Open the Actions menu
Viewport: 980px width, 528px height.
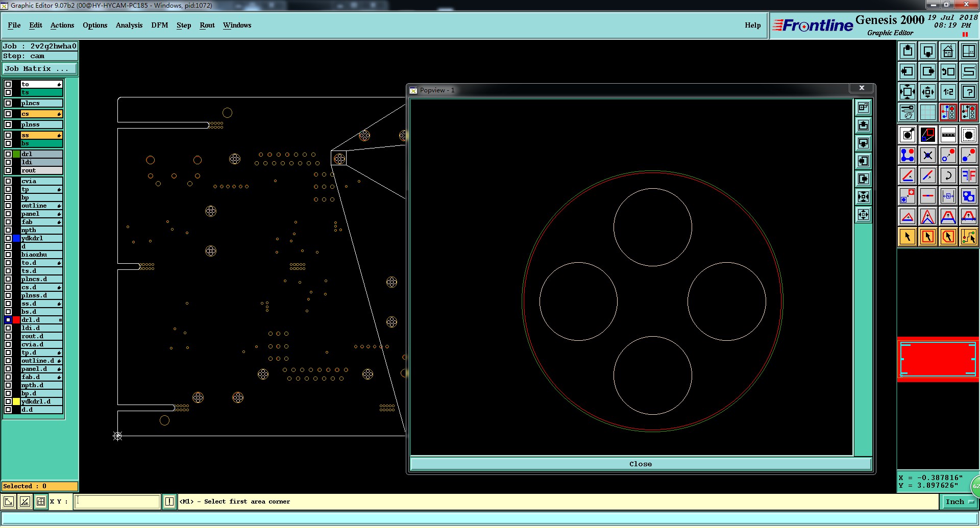[62, 25]
